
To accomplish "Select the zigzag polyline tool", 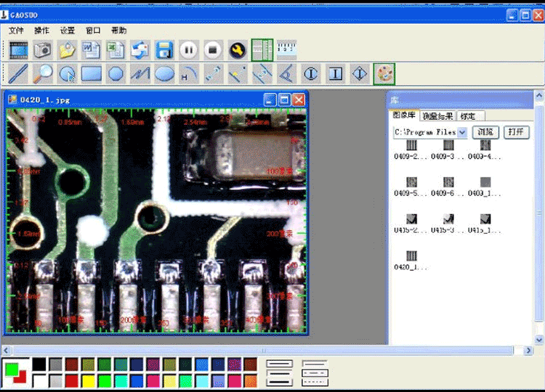I will [140, 73].
